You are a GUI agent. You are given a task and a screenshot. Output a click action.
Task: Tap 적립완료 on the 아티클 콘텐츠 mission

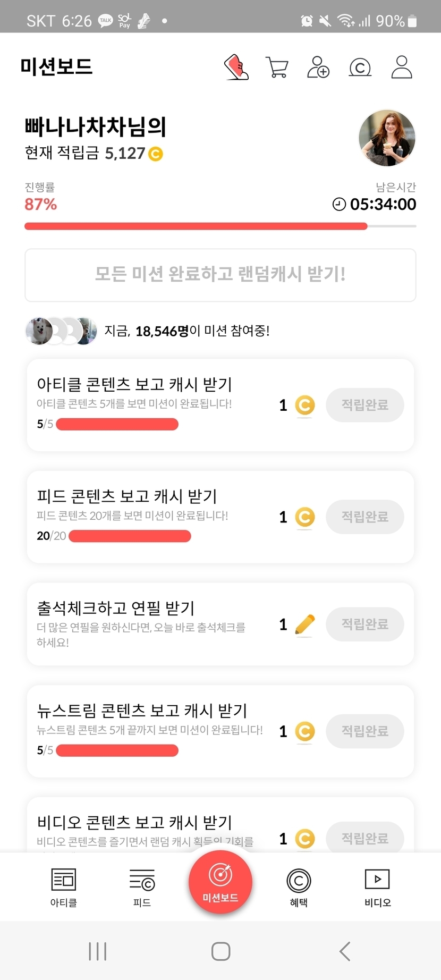click(365, 405)
